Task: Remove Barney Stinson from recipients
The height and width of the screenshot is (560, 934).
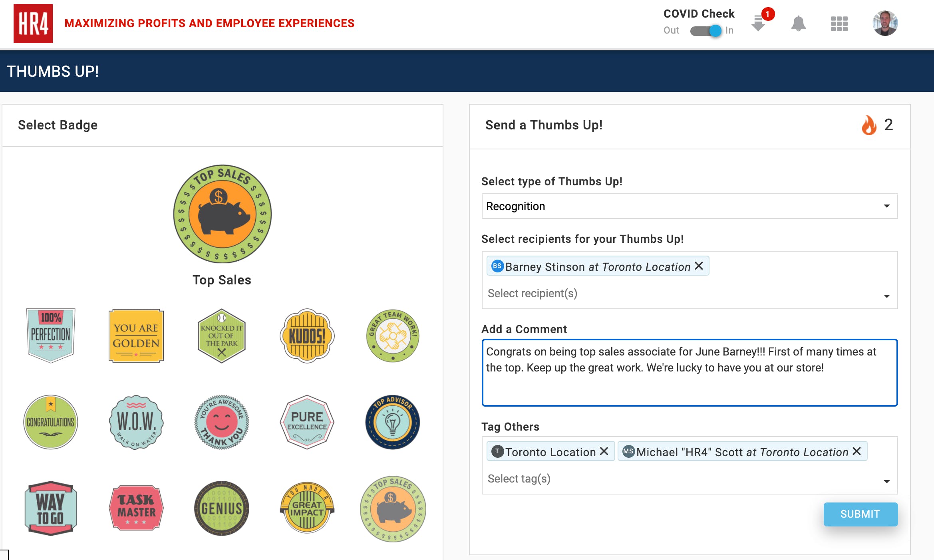Action: coord(699,266)
